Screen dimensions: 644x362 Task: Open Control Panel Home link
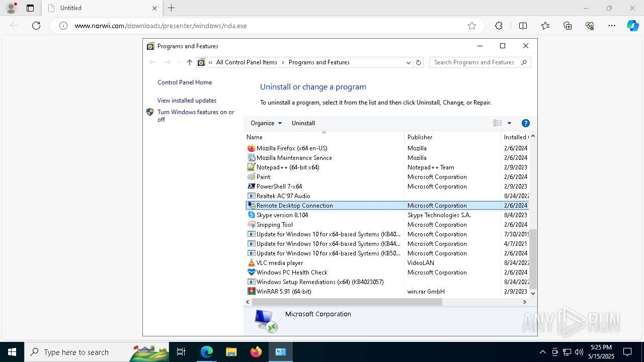pyautogui.click(x=185, y=82)
